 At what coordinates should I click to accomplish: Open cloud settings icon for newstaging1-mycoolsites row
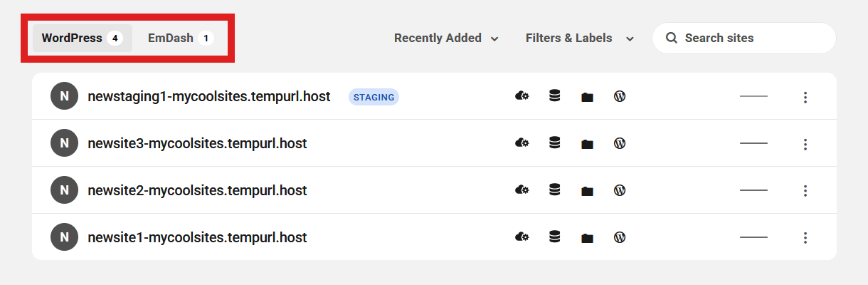pyautogui.click(x=522, y=96)
